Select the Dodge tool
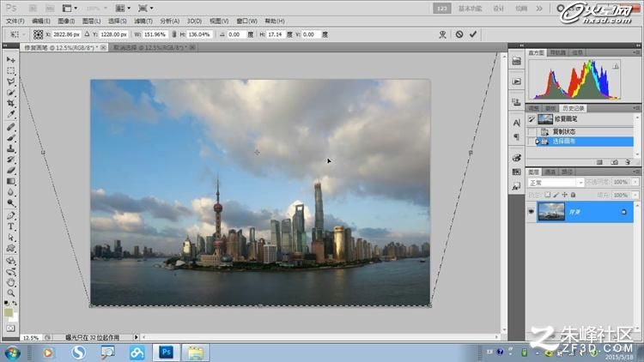644x362 pixels. pos(10,202)
